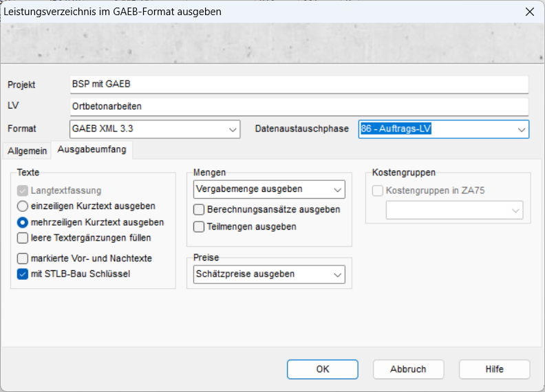Tick 'leere Textergänzungen füllen' checkbox
The width and height of the screenshot is (545, 392).
point(23,238)
